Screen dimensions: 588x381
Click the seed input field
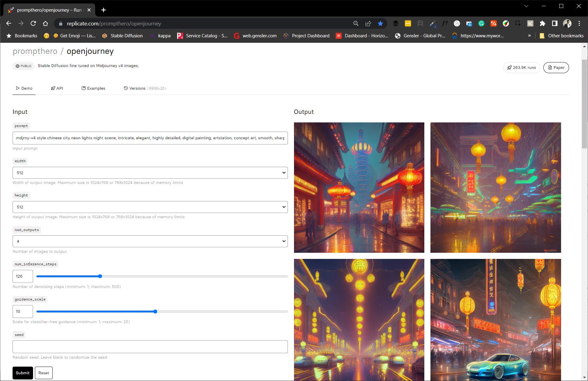[150, 347]
